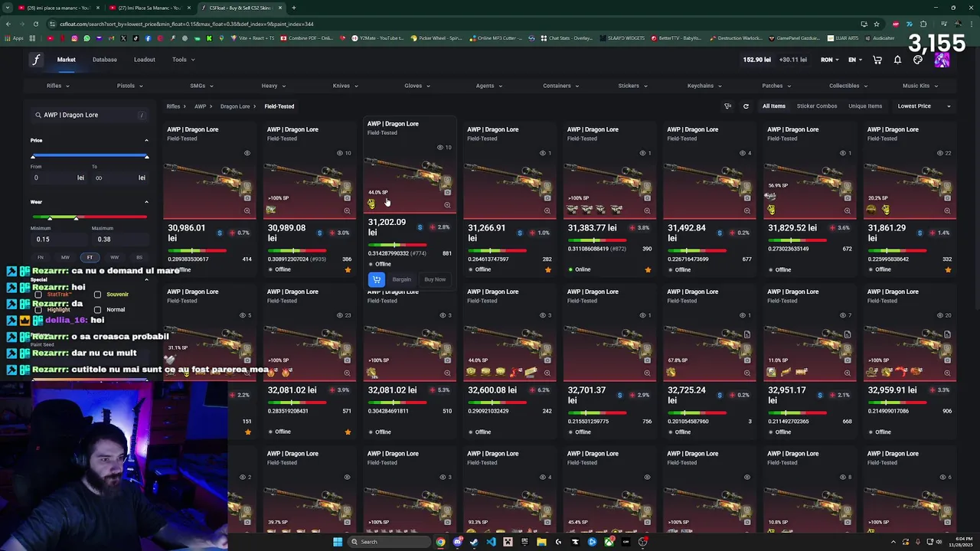Switch to the Database tab
The image size is (980, 551).
coord(105,60)
